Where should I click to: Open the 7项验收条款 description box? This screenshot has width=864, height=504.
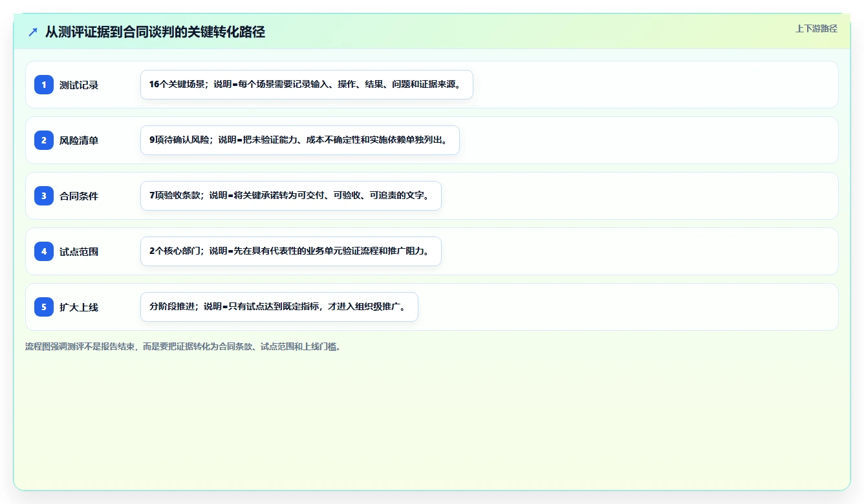tap(291, 196)
